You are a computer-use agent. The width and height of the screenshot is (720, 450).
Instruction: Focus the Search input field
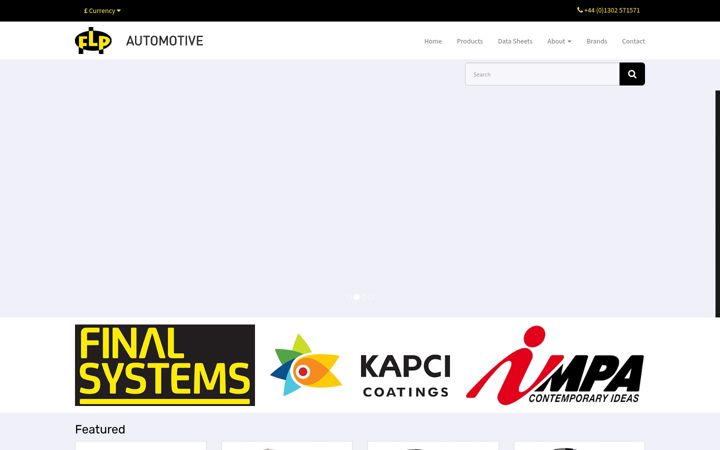coord(542,74)
